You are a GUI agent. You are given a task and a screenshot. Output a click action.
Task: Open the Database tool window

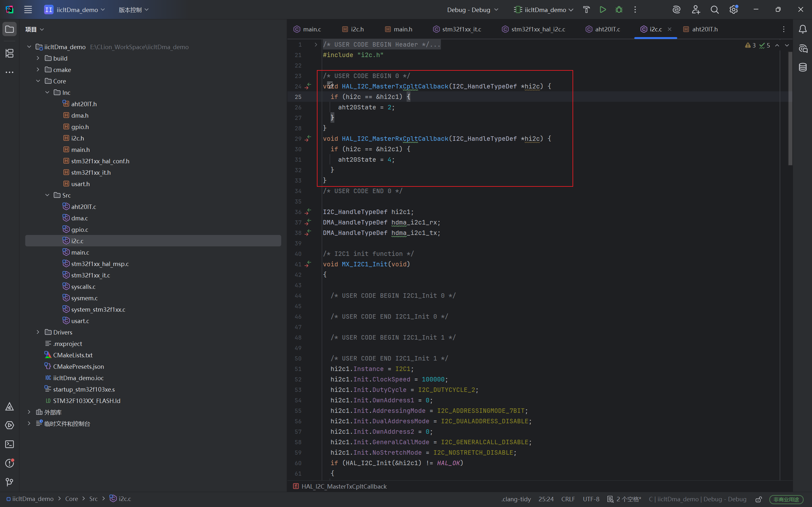click(802, 68)
